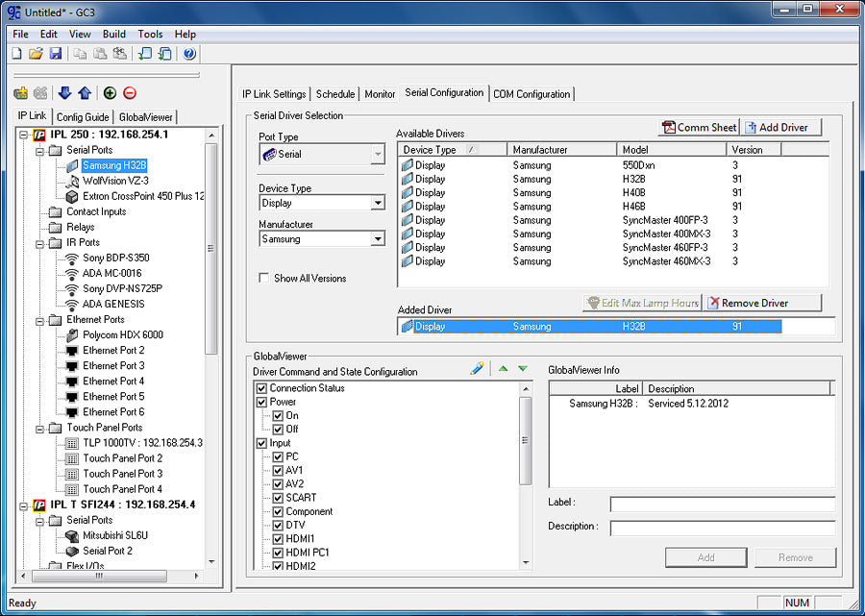Click the Help question mark icon

click(x=189, y=54)
